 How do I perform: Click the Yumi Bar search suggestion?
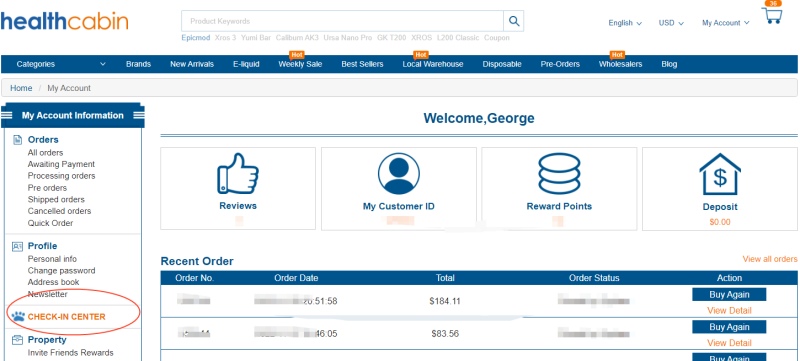tap(256, 38)
